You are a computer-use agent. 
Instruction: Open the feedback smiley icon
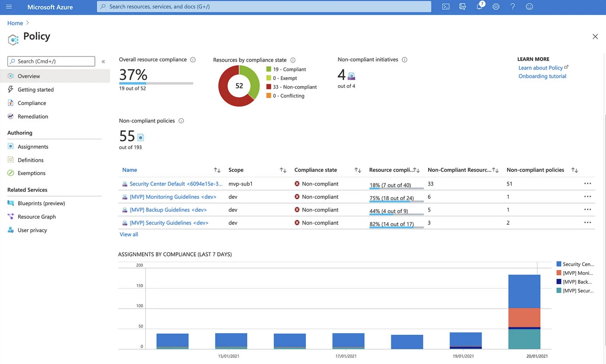(x=530, y=7)
